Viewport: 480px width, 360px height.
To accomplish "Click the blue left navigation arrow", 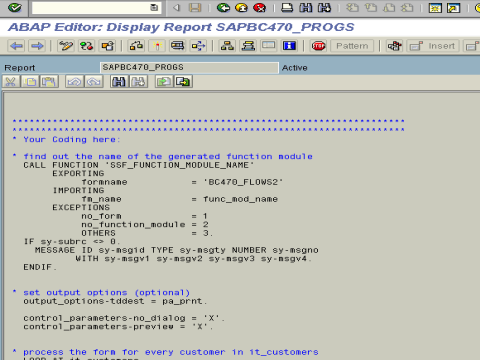I will point(16,46).
